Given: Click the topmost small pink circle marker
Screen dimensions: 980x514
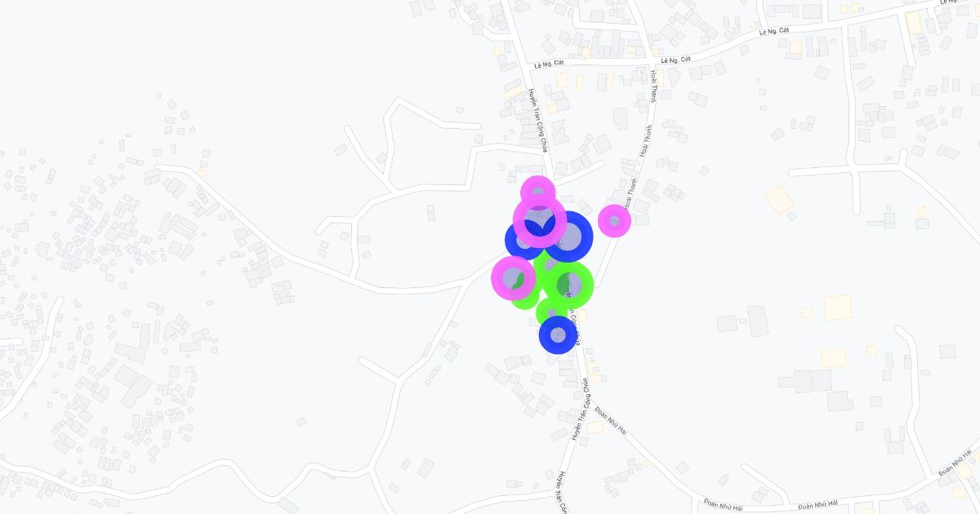Looking at the screenshot, I should [x=538, y=193].
